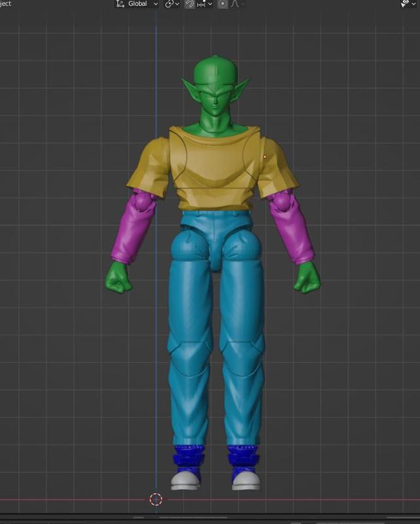Toggle the snap magnet

click(x=189, y=4)
